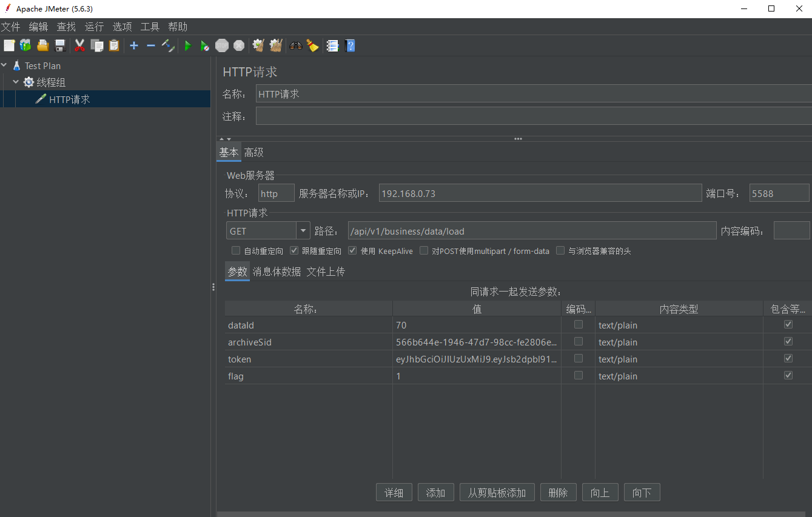Toggle the 跟随重定向 checkbox

click(x=294, y=250)
